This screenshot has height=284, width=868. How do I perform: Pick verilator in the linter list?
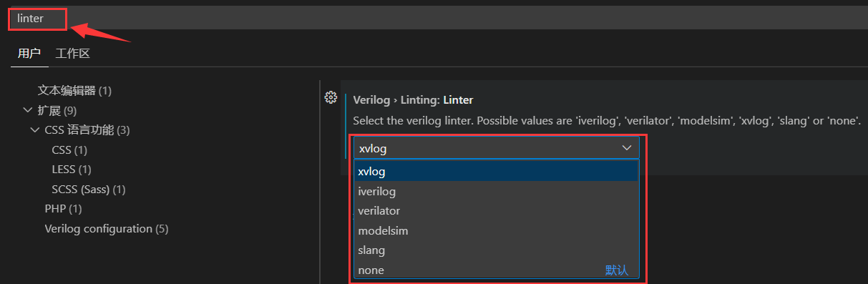point(496,211)
